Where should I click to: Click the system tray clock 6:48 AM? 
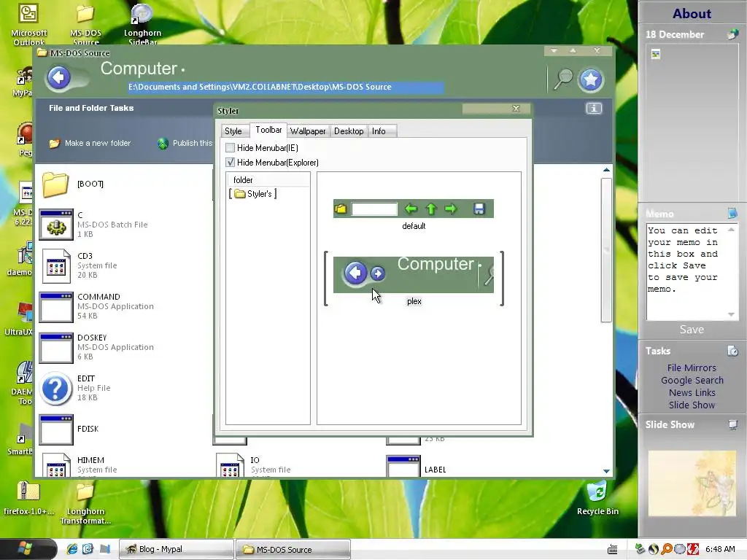point(720,549)
